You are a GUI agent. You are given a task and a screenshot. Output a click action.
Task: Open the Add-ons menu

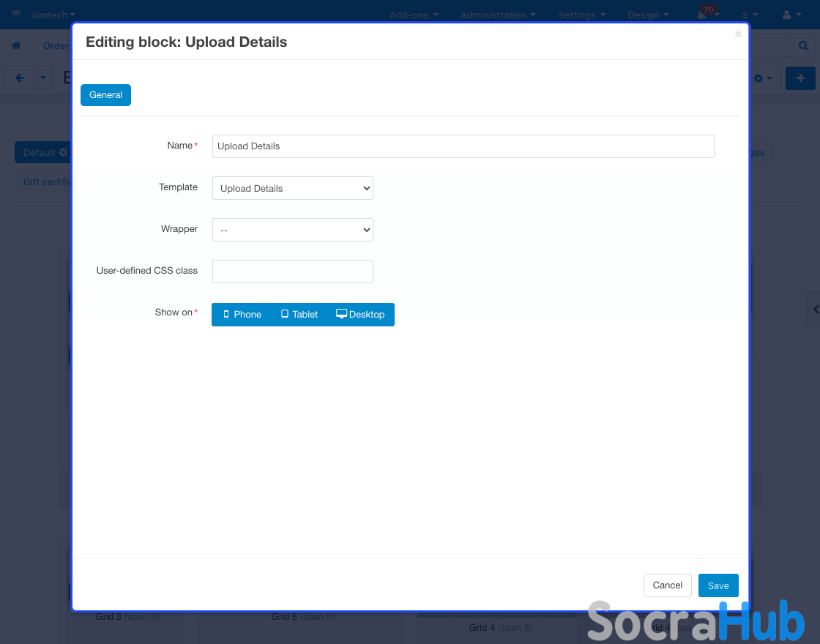tap(413, 15)
